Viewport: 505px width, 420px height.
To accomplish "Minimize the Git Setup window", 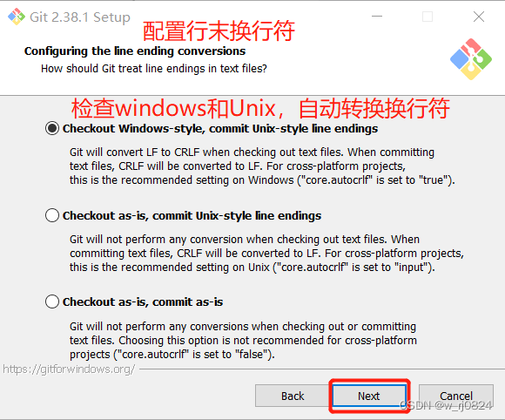I will (x=377, y=16).
